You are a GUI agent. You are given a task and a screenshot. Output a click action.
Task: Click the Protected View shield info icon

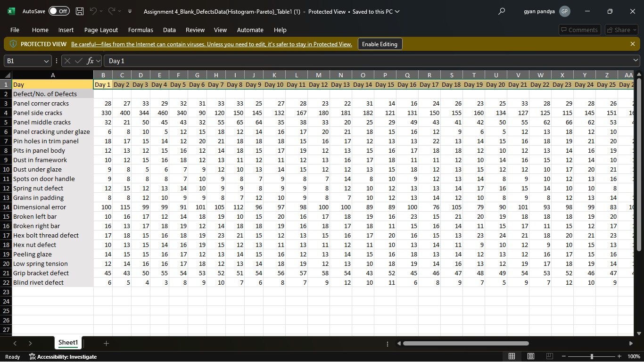13,44
